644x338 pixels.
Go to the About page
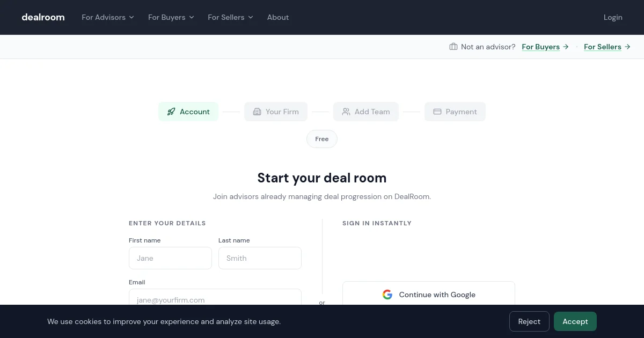[x=278, y=17]
